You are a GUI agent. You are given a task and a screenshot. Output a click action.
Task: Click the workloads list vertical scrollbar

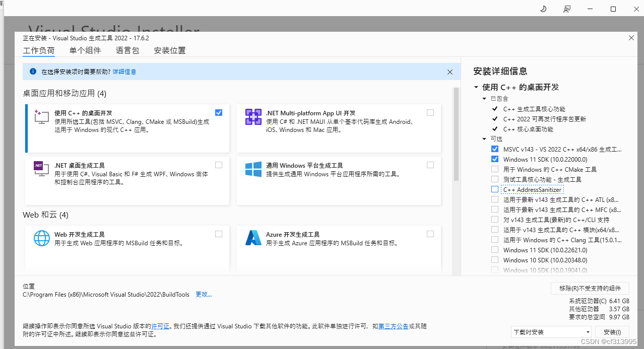[x=457, y=134]
